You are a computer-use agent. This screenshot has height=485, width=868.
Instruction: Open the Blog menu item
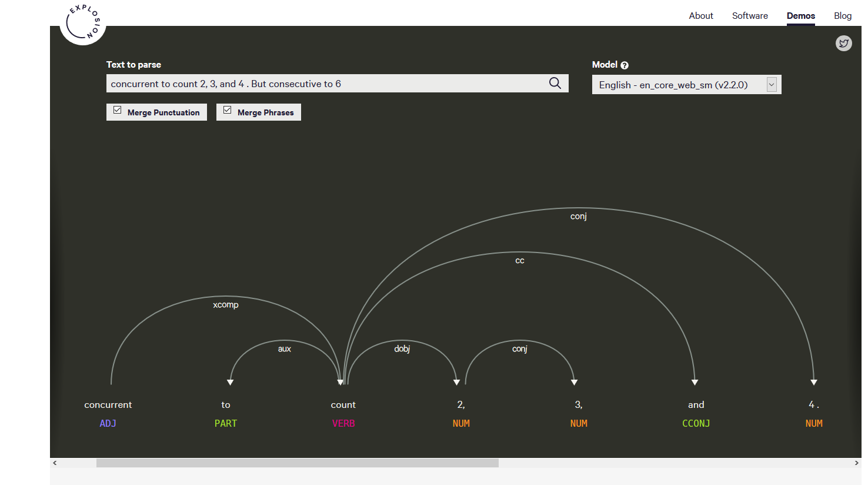[843, 16]
